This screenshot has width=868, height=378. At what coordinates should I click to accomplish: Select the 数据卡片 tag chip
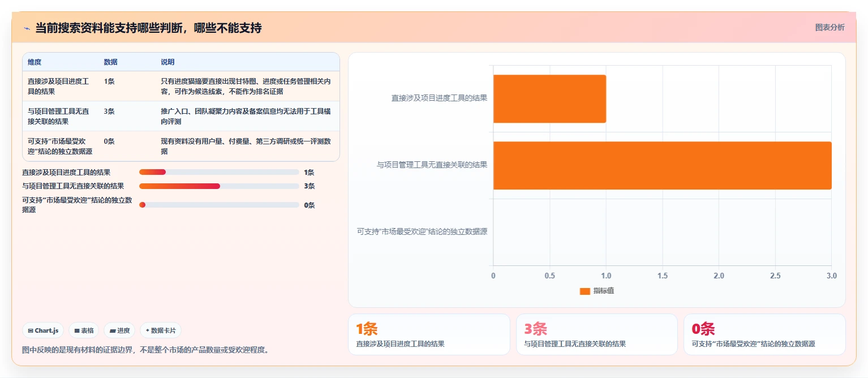pos(161,330)
